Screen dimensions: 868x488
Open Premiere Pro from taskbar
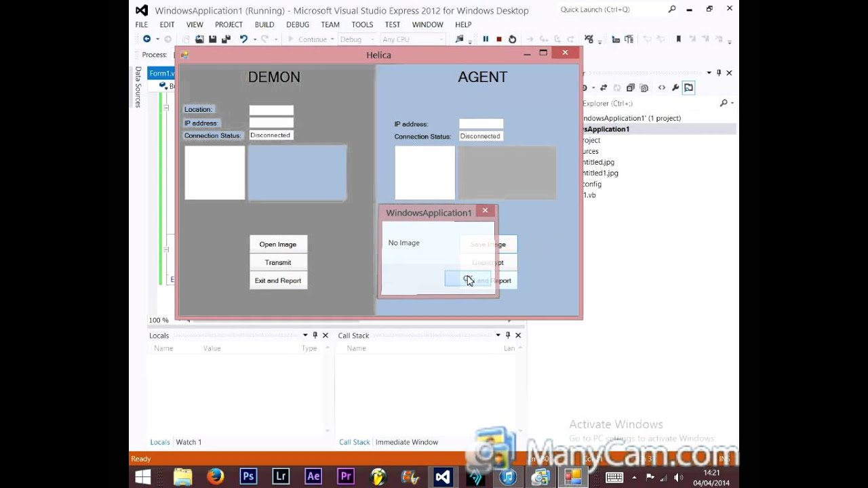346,476
